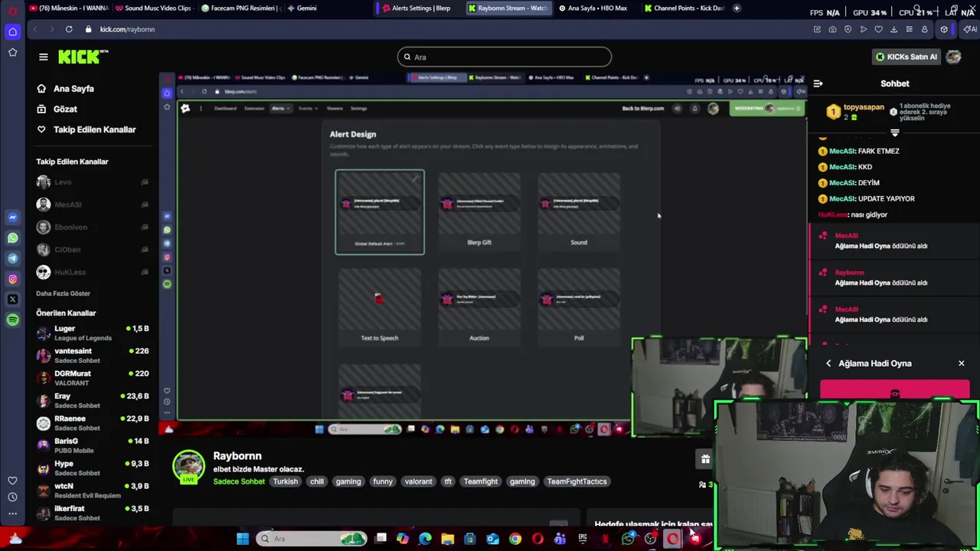The height and width of the screenshot is (551, 980).
Task: Open Opera home sidebar icon
Action: [12, 32]
